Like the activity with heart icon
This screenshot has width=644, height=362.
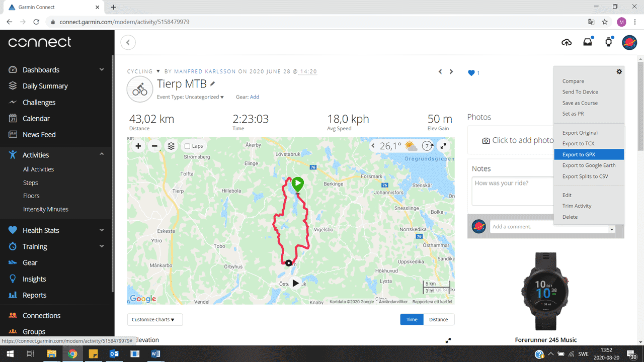pyautogui.click(x=471, y=73)
